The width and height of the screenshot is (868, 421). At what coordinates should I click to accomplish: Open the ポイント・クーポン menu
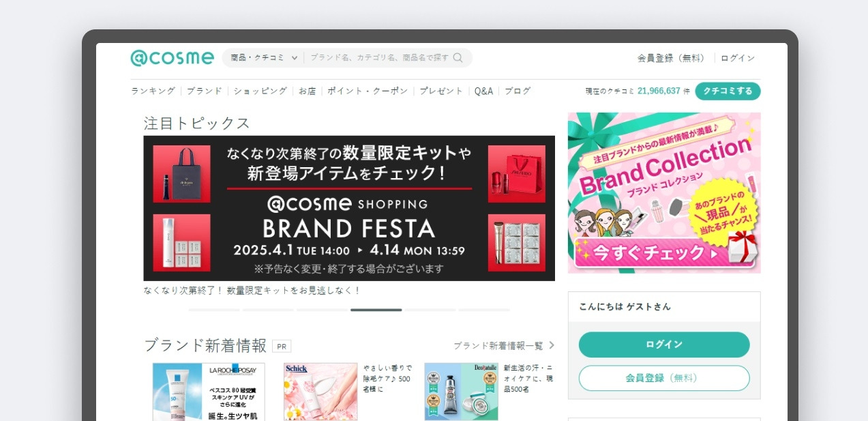pos(368,91)
